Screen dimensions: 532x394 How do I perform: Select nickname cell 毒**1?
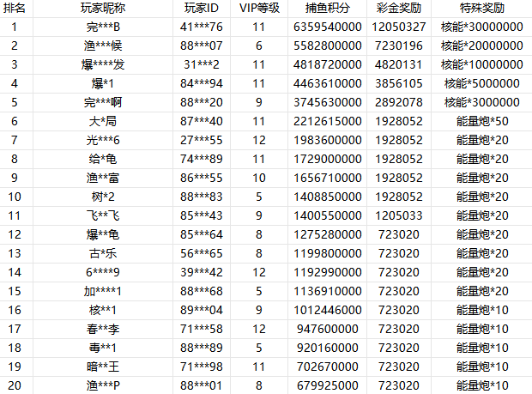[x=103, y=348]
